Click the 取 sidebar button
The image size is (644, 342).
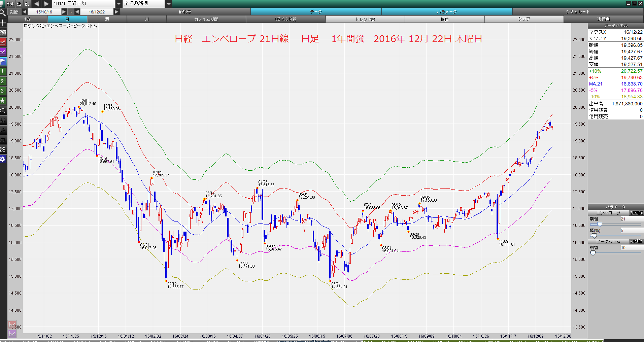[x=3, y=130]
